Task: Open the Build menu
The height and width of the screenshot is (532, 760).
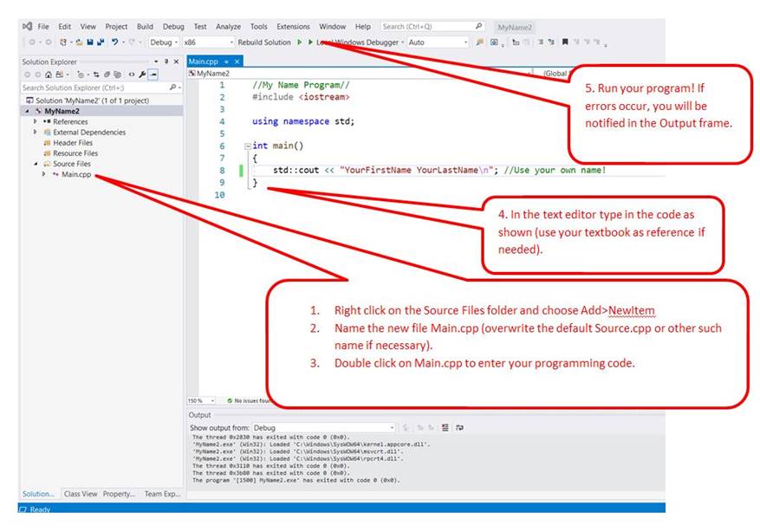Action: [145, 27]
